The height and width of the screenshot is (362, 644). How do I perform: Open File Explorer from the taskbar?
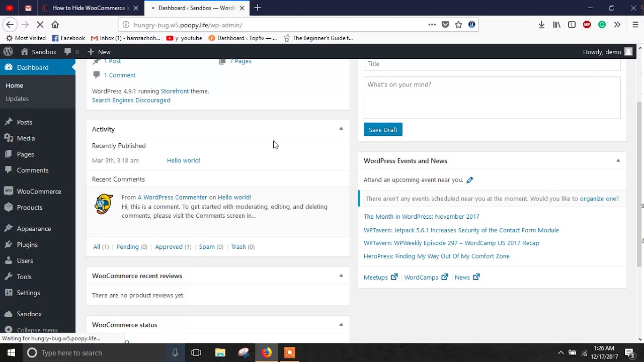(220, 352)
